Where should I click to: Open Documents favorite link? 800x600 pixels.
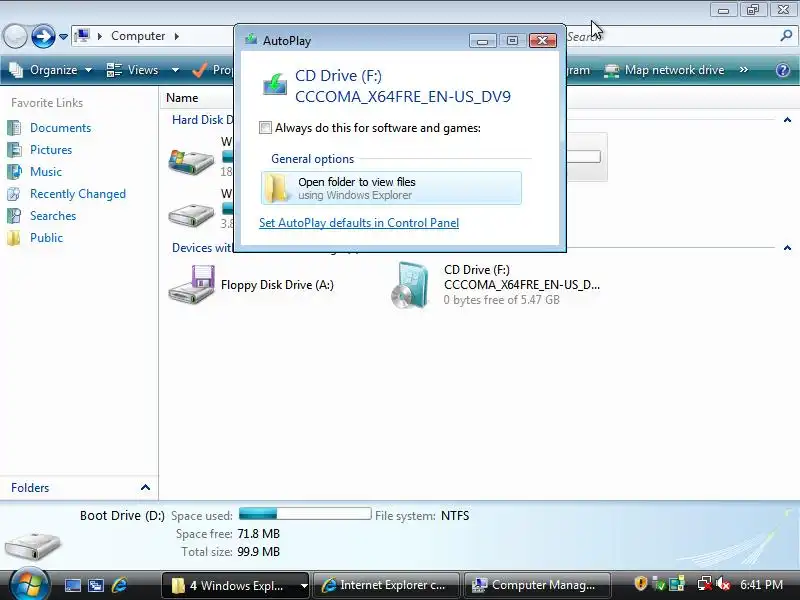coord(61,128)
